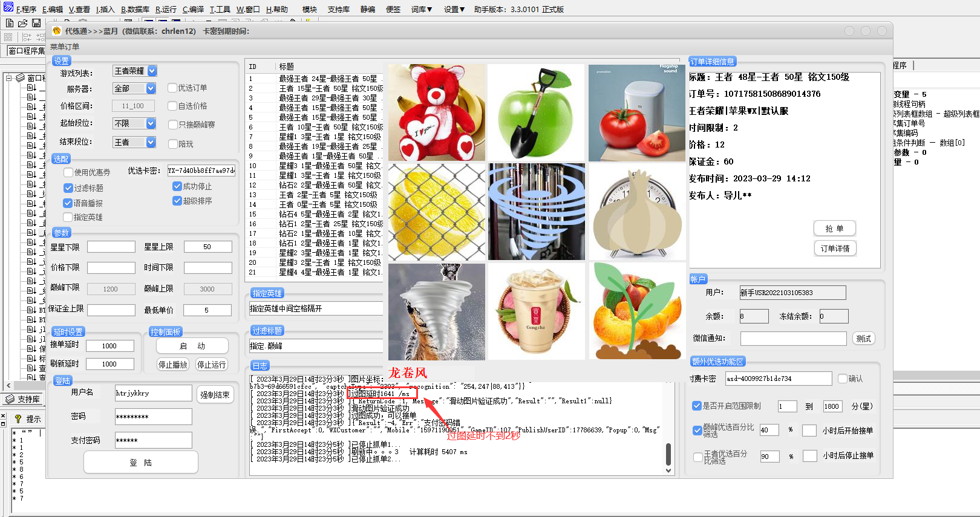
Task: Click the orange 代练通 window title icon
Action: (57, 31)
